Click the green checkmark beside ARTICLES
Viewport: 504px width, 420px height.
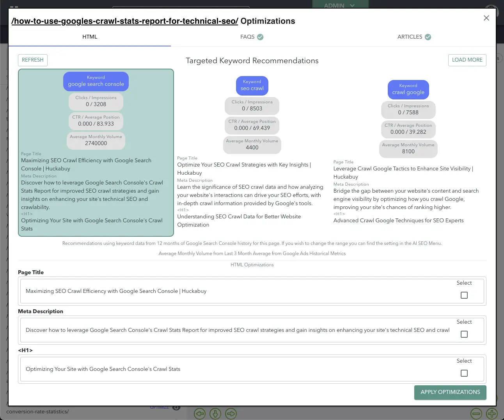coord(428,37)
